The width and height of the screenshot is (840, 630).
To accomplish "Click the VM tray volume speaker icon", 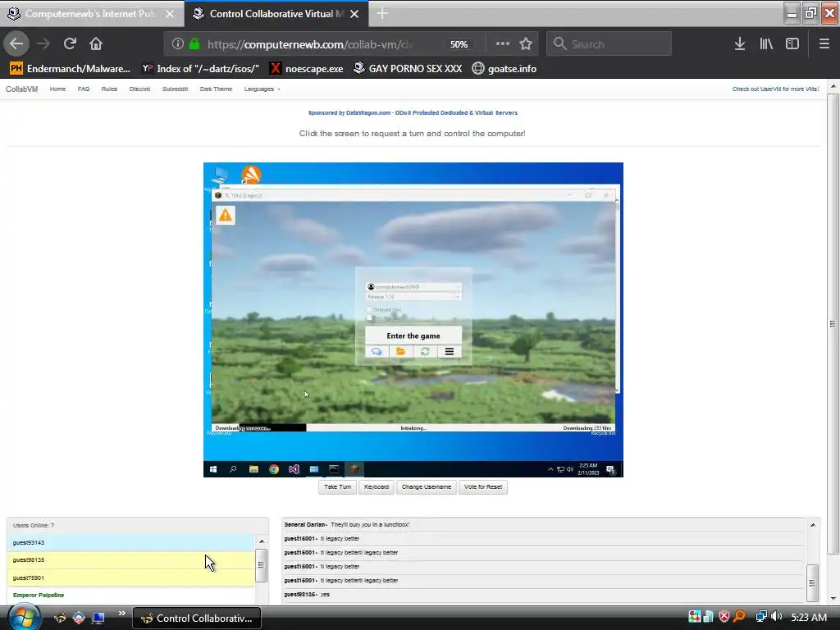I will pos(569,470).
